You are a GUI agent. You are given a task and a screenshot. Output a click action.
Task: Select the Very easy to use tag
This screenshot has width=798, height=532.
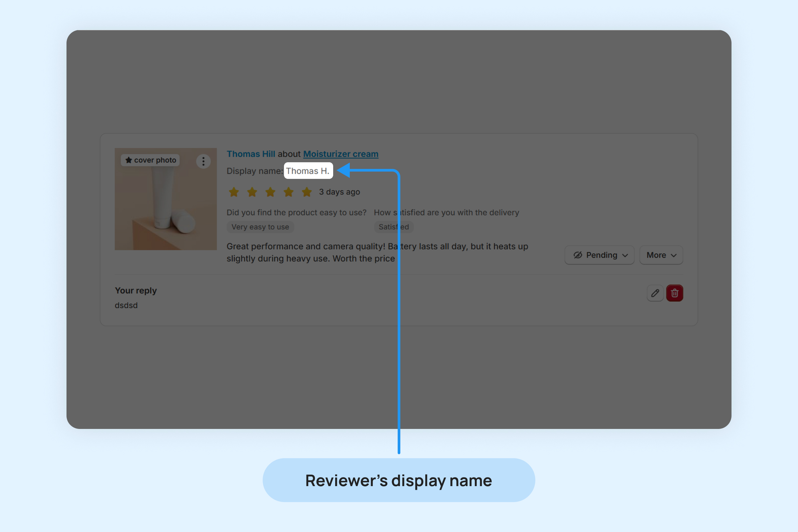pyautogui.click(x=260, y=227)
